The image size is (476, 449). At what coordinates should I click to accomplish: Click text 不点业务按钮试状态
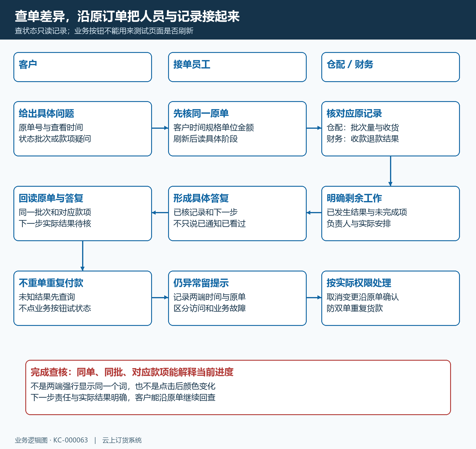tap(55, 308)
